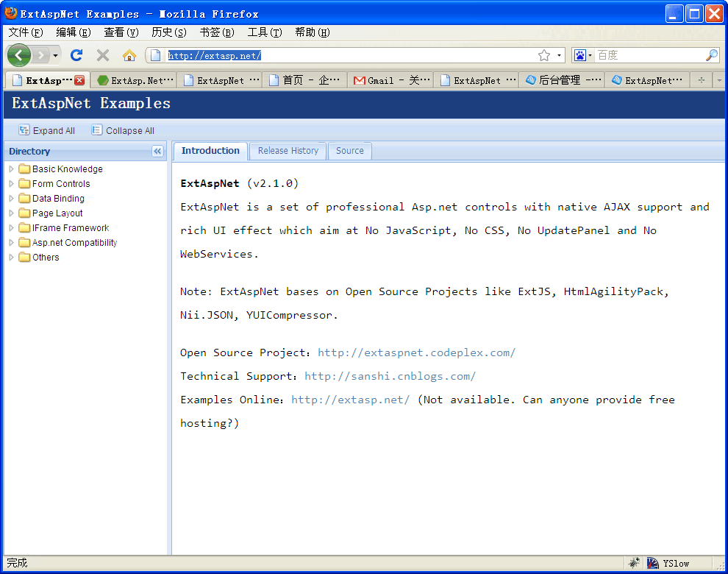728x574 pixels.
Task: Open the 查看(V) menu
Action: coord(121,32)
